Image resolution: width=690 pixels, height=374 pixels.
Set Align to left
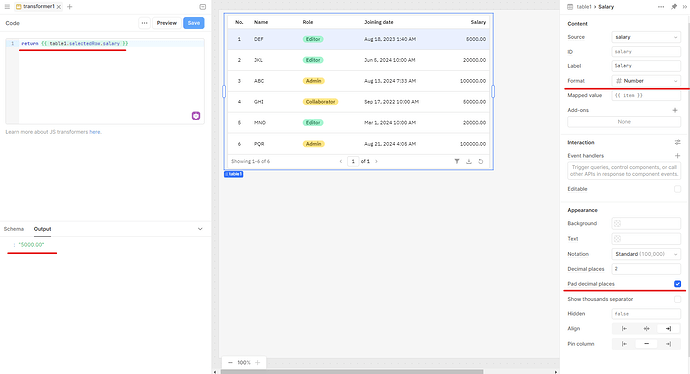pos(624,329)
